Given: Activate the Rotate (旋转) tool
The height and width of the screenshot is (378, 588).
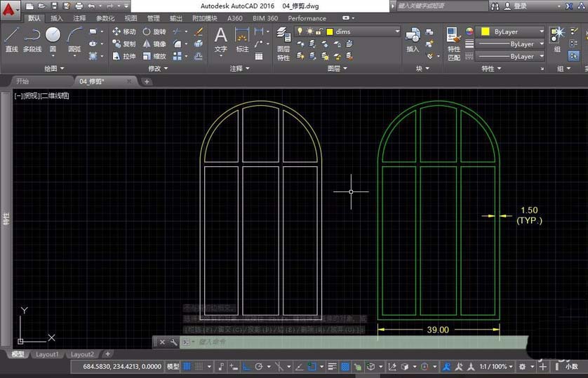Looking at the screenshot, I should coord(154,32).
